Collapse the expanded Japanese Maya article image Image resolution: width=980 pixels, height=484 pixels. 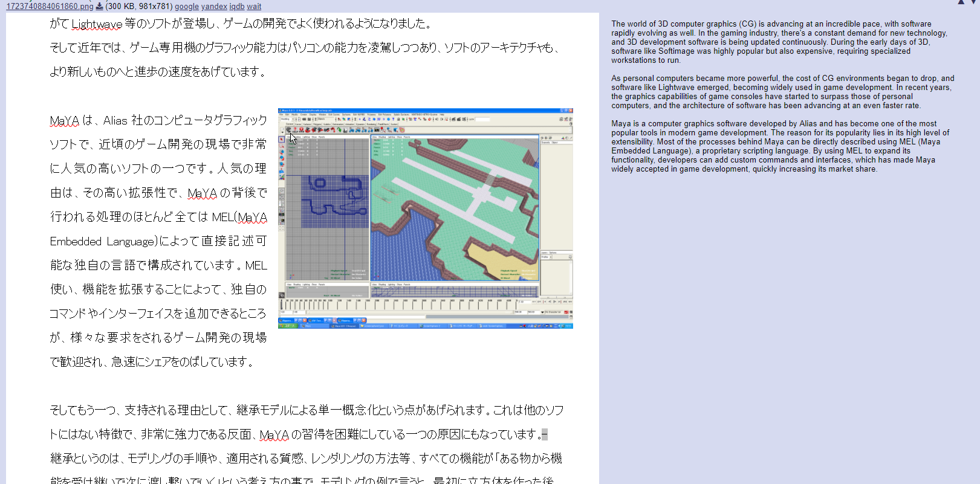[x=302, y=248]
